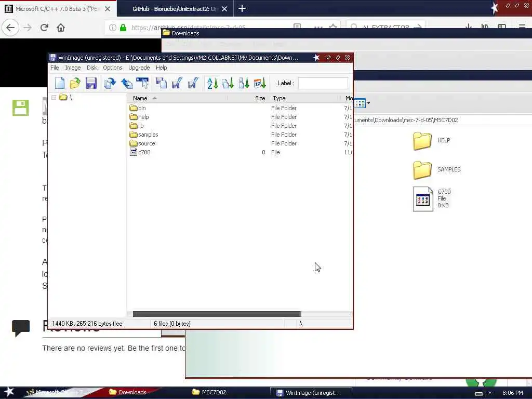Click the Format and write disk icon
Screen dimensions: 532x399
(x=193, y=83)
